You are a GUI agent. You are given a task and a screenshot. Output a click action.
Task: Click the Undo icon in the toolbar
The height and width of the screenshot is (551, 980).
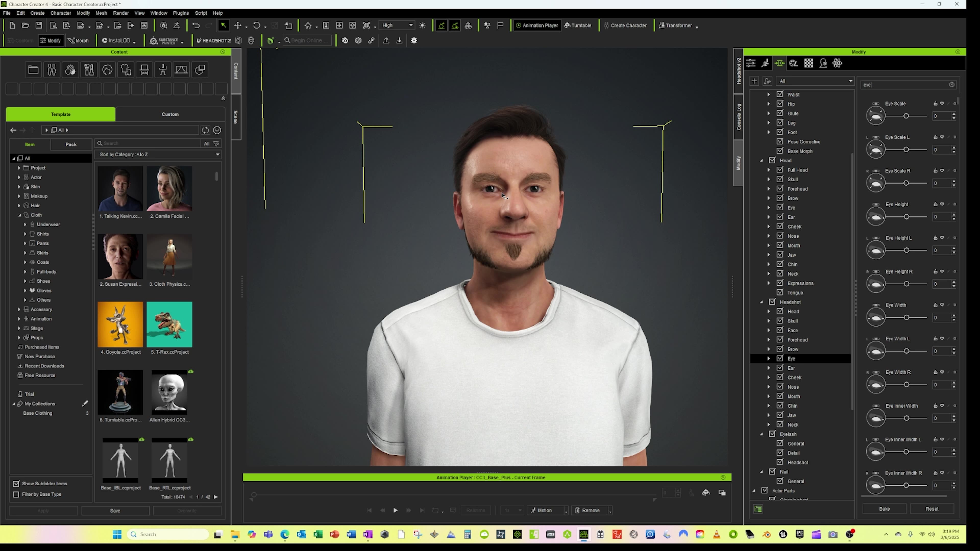pos(195,25)
